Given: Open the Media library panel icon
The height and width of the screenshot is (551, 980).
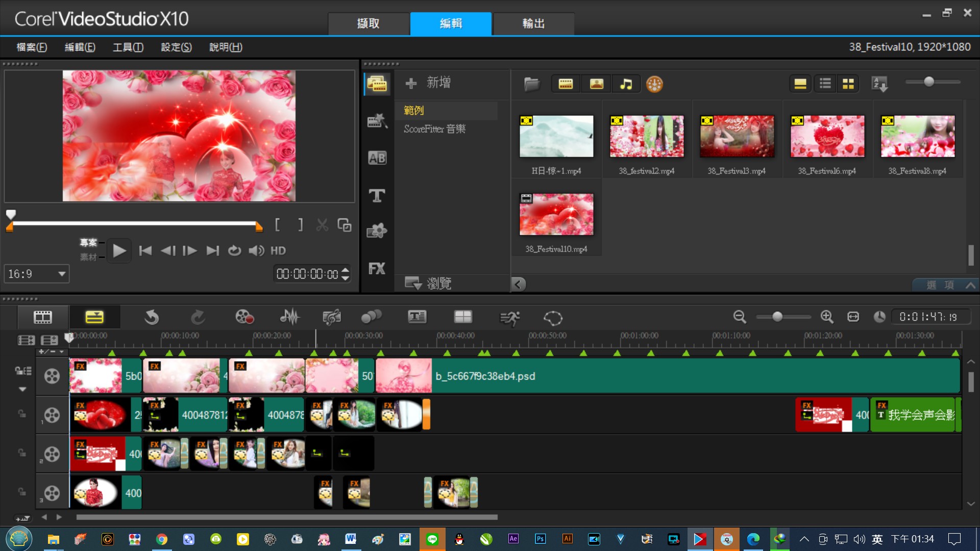Looking at the screenshot, I should pyautogui.click(x=377, y=84).
